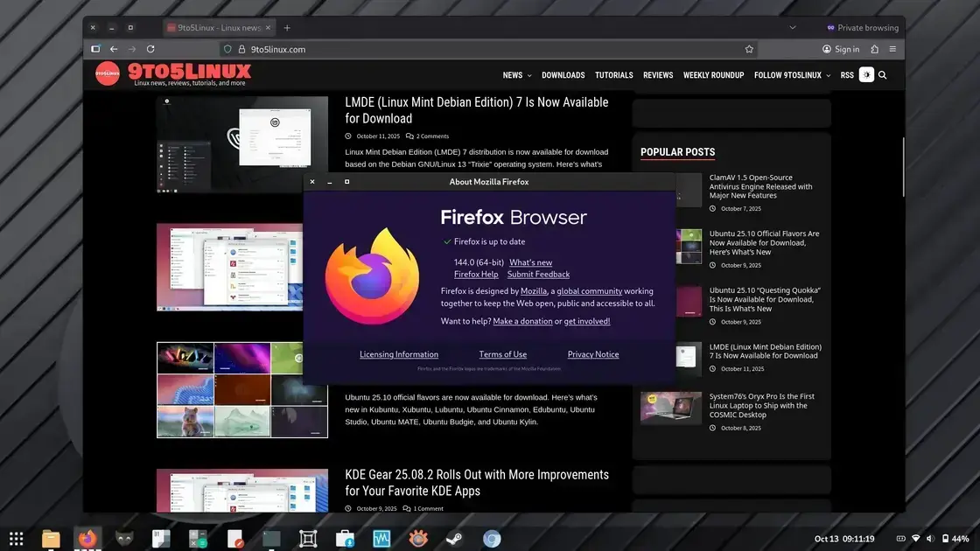Click the tracking protection shield icon
This screenshot has width=980, height=551.
(x=227, y=49)
